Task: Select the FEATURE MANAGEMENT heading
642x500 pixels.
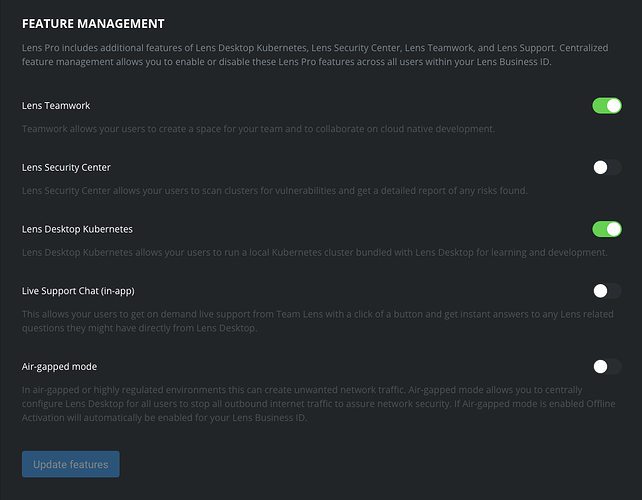Action: pos(93,24)
